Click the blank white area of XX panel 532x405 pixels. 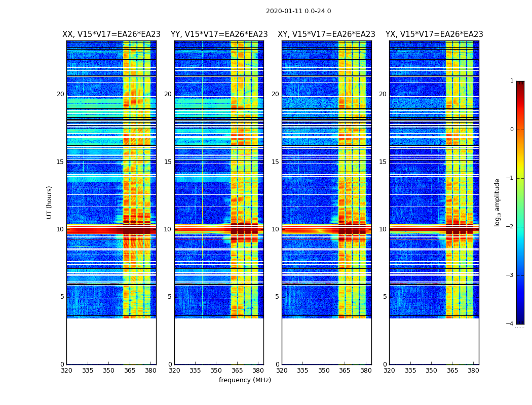[111, 341]
